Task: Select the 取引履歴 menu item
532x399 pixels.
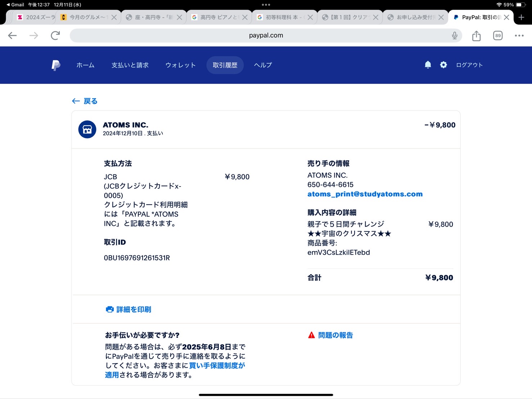Action: click(225, 65)
